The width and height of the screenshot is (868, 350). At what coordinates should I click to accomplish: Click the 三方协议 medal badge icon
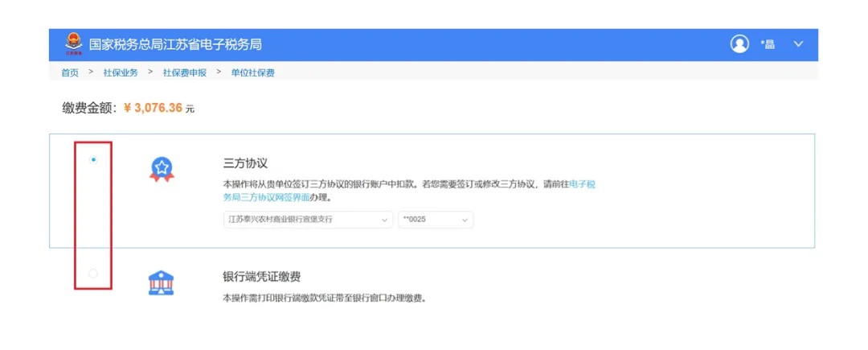pyautogui.click(x=162, y=169)
